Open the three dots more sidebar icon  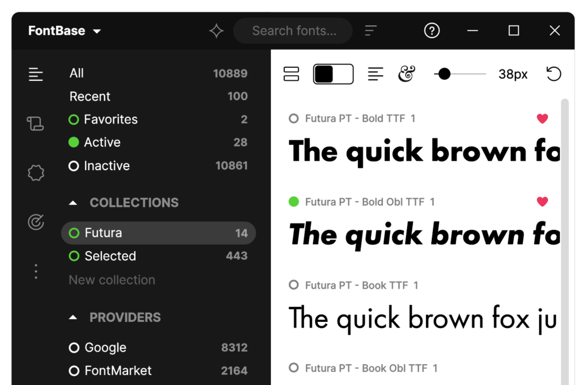coord(36,271)
